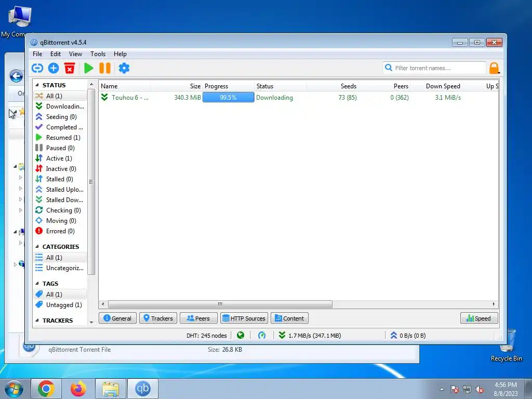Select the Paused (0) filter
Viewport: 532px width, 399px height.
60,148
